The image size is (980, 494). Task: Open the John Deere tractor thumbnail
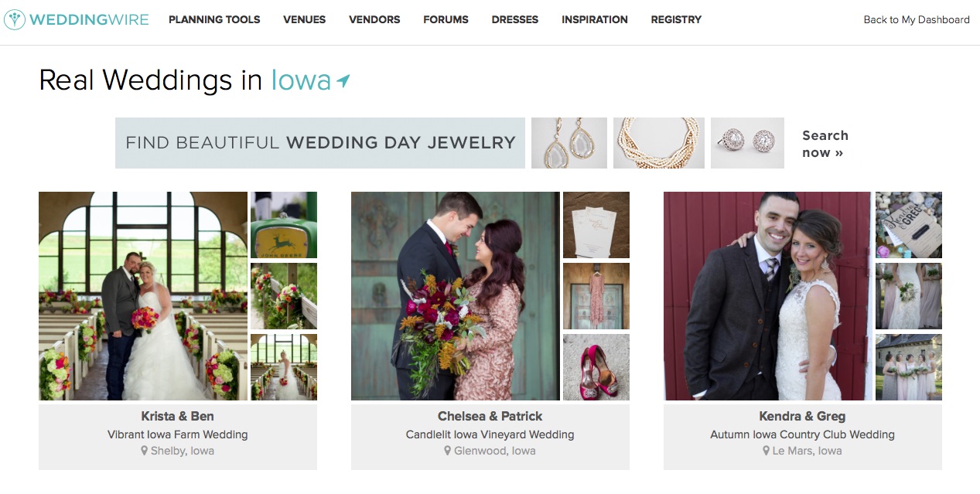click(x=284, y=225)
